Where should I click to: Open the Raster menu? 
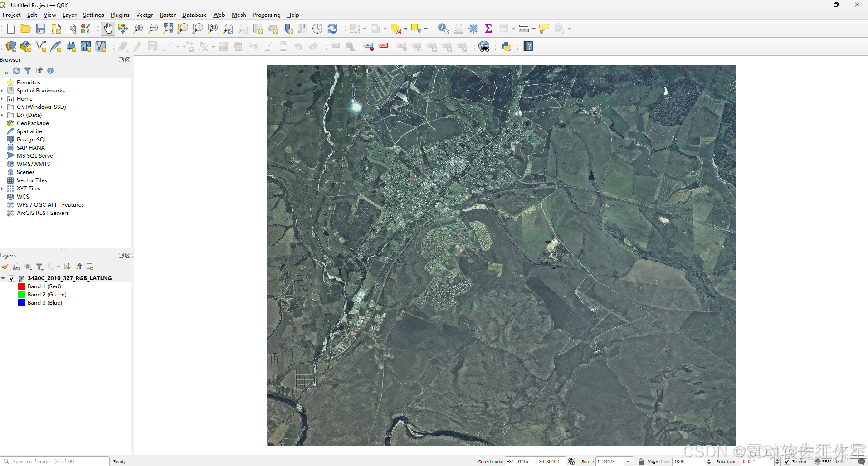[x=168, y=15]
